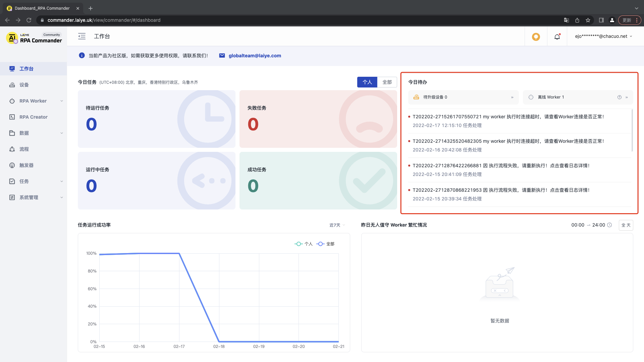Expand the 任务 sidebar menu
This screenshot has width=644, height=362.
tap(62, 181)
